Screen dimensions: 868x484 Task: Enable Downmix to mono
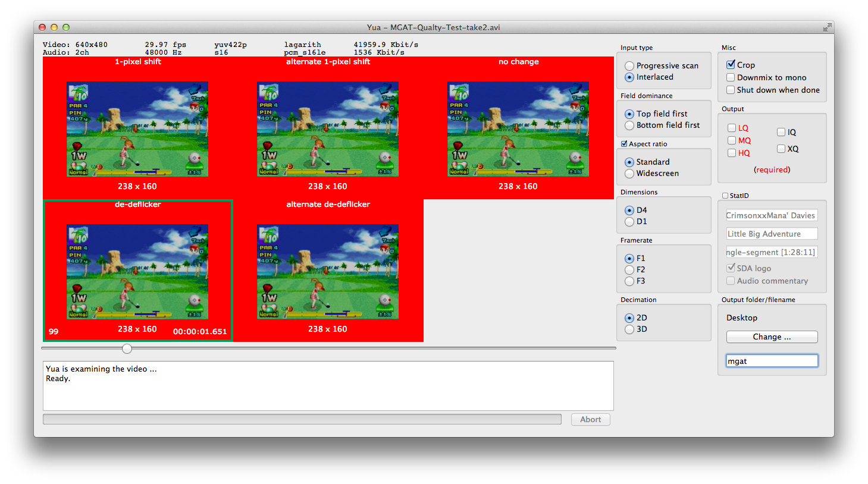(x=731, y=77)
